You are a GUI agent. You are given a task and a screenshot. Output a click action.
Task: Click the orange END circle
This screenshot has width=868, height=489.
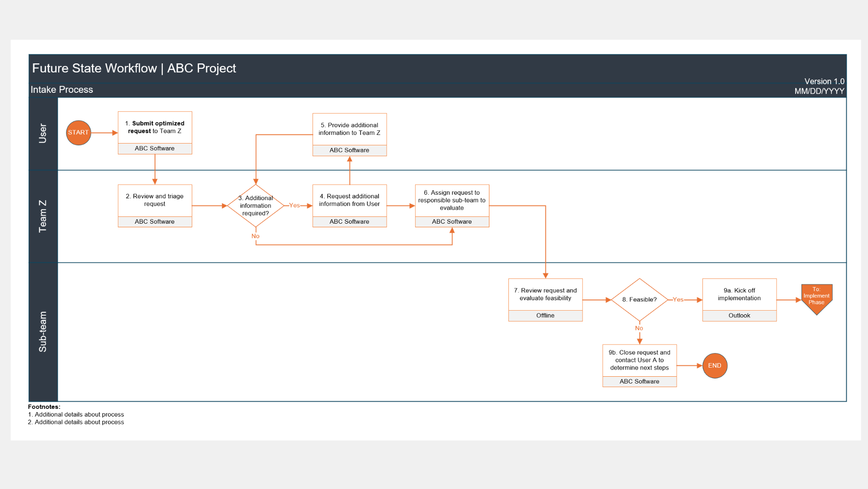point(715,365)
